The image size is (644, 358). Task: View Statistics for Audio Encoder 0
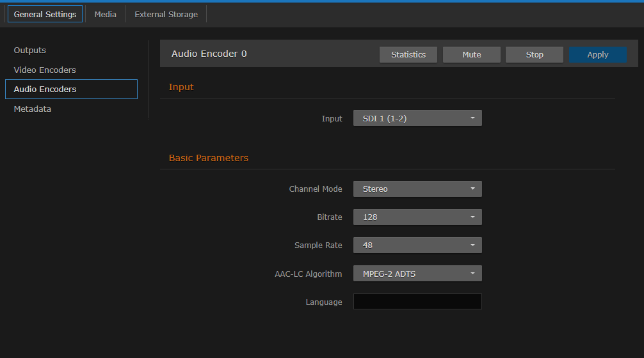408,54
